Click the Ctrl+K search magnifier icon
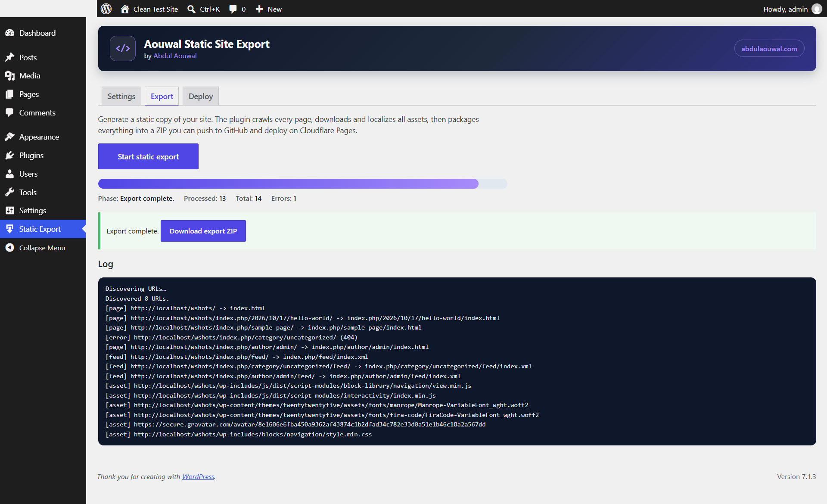The image size is (827, 504). click(x=191, y=9)
